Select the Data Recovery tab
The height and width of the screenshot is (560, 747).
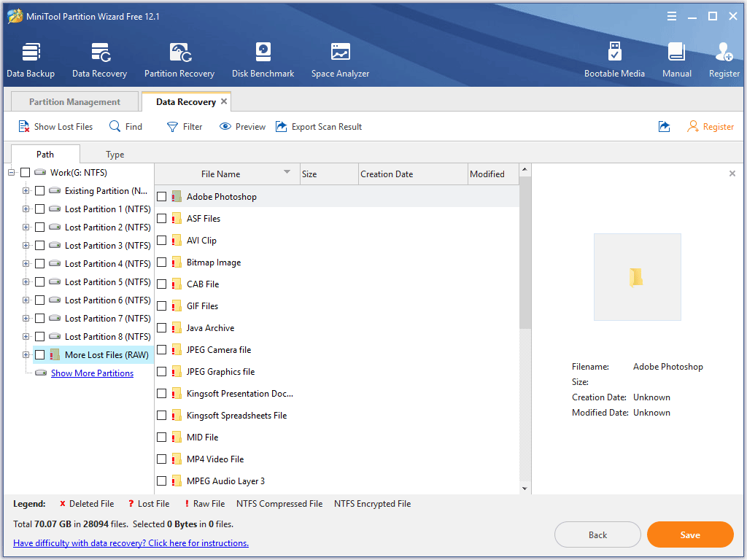186,101
